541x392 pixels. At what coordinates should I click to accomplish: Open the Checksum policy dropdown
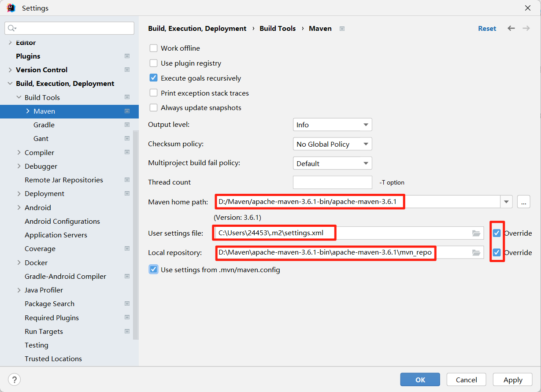[333, 144]
